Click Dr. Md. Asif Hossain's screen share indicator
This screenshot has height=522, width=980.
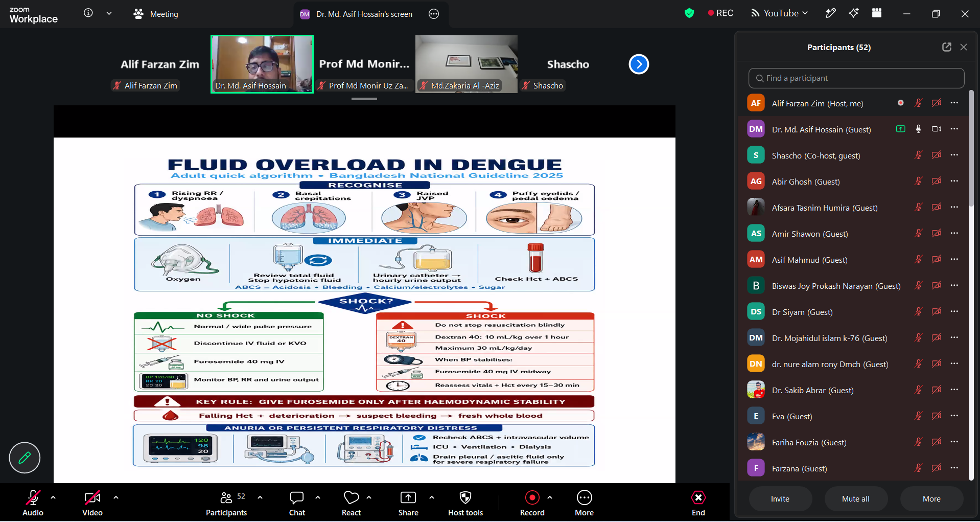pyautogui.click(x=900, y=129)
